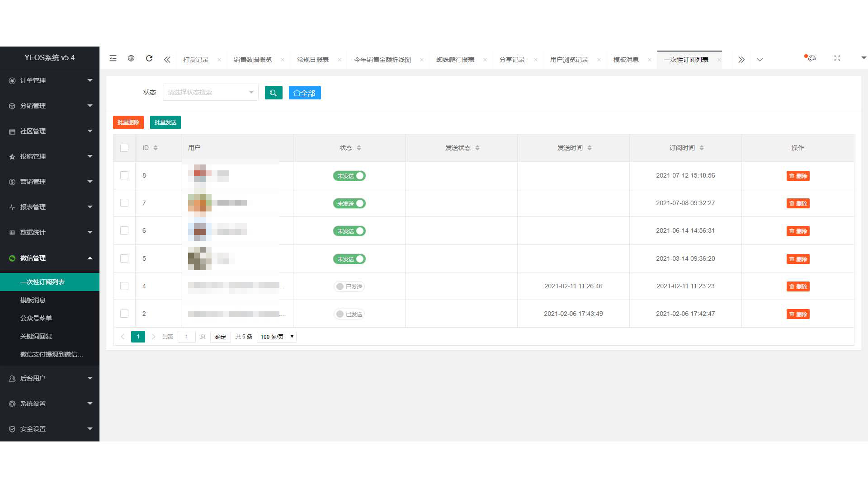Click the 确定 pagination button
Viewport: 868px width, 488px height.
(x=221, y=337)
